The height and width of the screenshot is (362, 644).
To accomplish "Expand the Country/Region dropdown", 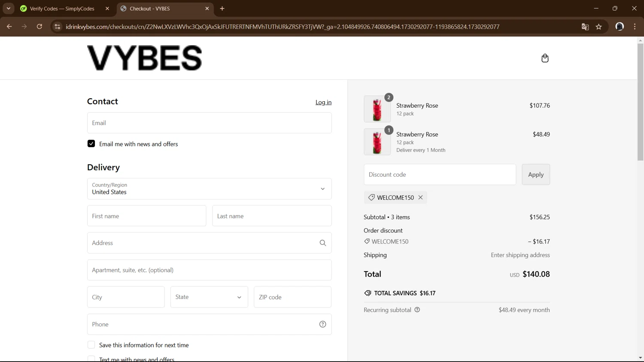I will 210,189.
